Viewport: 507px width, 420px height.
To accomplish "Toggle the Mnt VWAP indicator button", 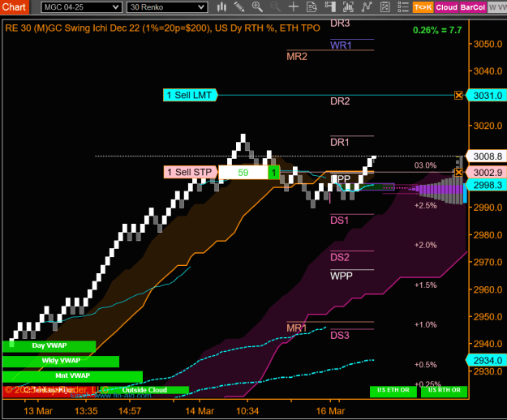I will click(72, 376).
